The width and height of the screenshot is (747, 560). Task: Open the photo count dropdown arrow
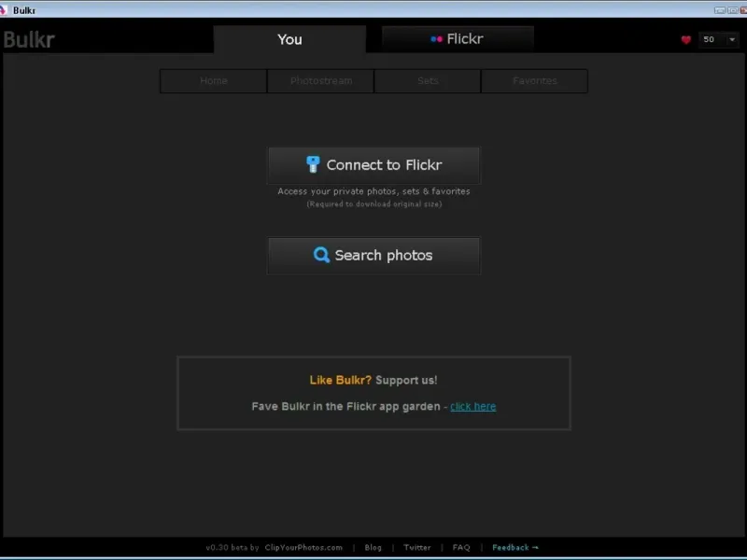(x=732, y=39)
